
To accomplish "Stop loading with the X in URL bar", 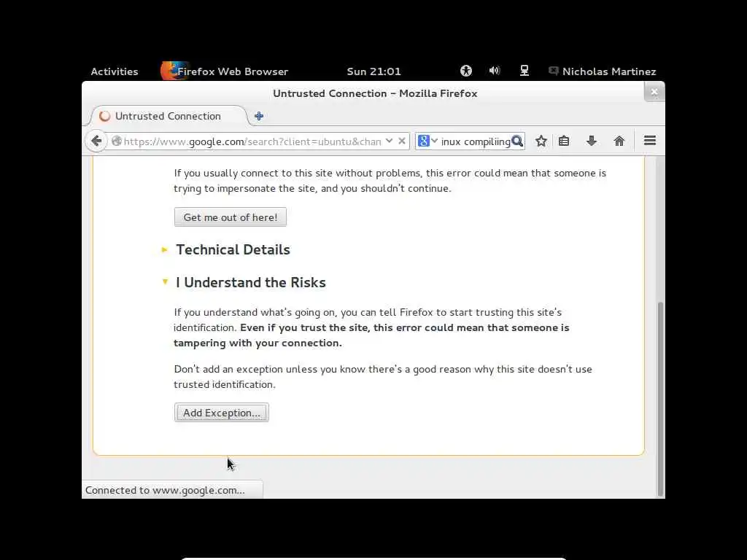I will pyautogui.click(x=402, y=141).
